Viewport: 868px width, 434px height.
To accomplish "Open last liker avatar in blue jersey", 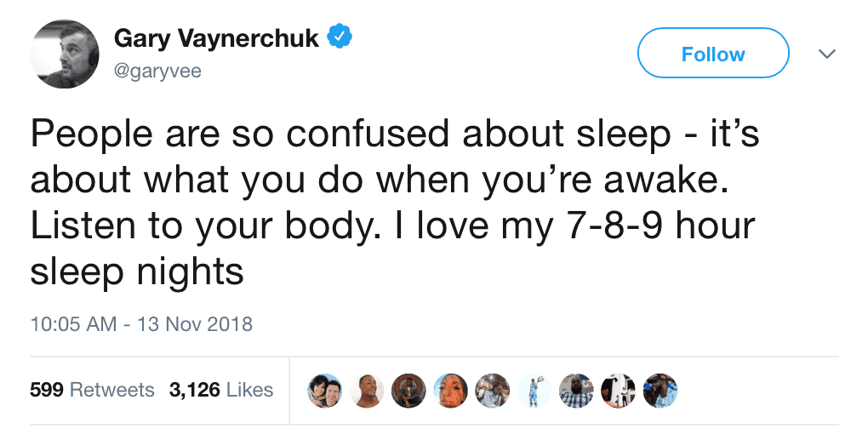I will click(x=660, y=391).
